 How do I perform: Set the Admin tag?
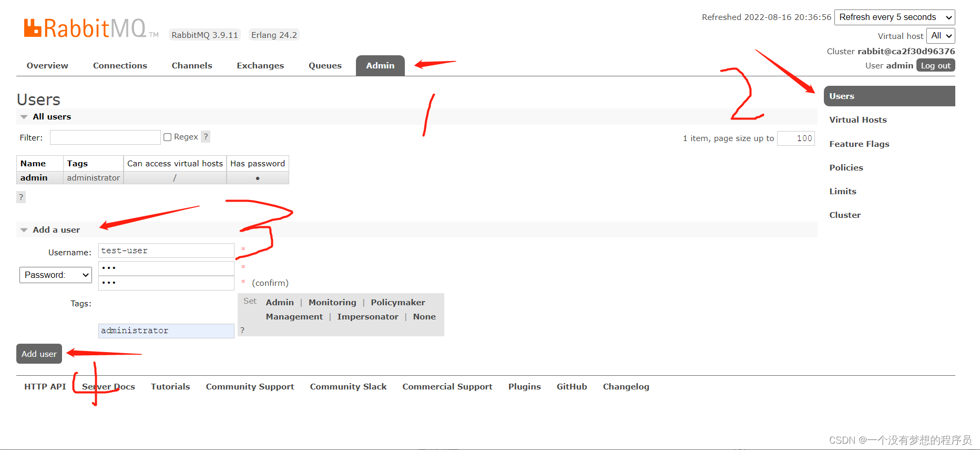280,303
